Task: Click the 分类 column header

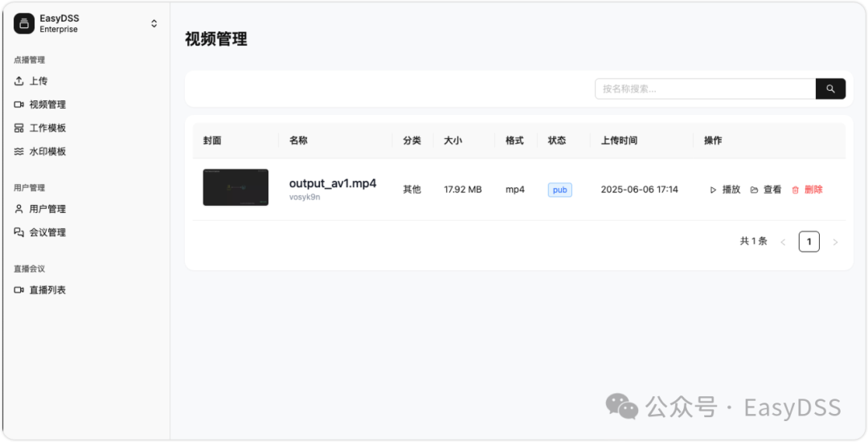Action: (411, 141)
